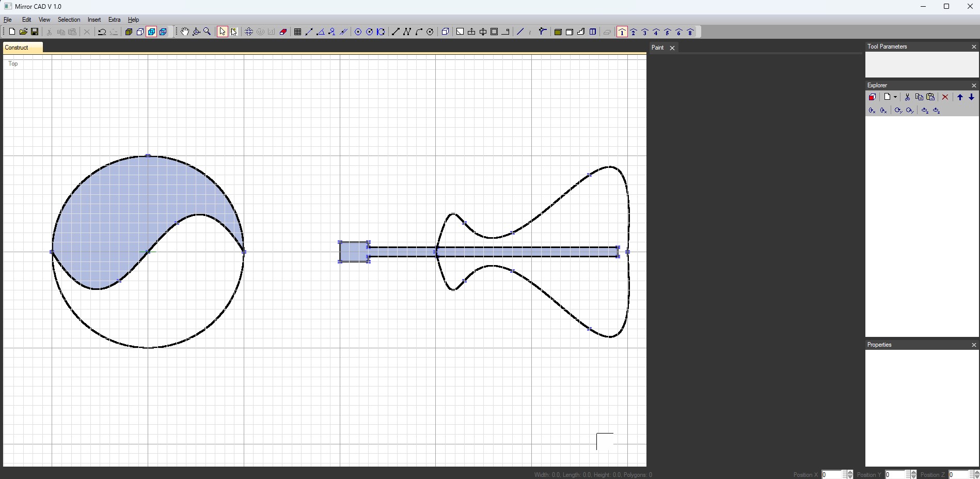Switch to the Paint tab
The image size is (980, 479).
657,48
